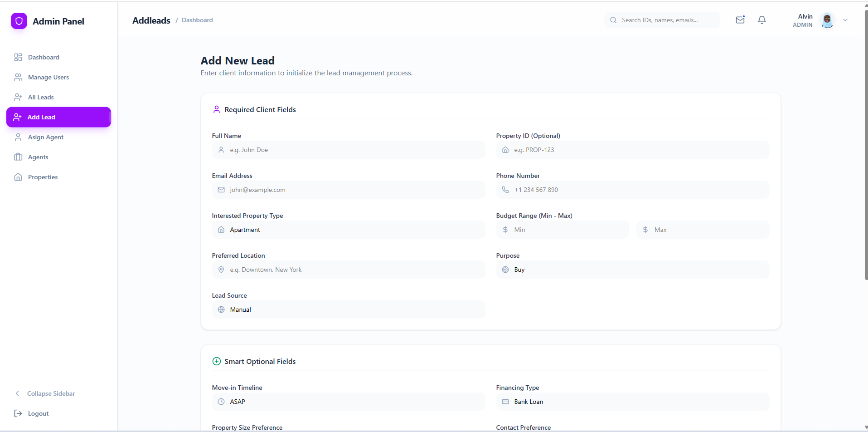Click the Manage Users people icon
Screen dimensions: 868x432
pos(18,77)
